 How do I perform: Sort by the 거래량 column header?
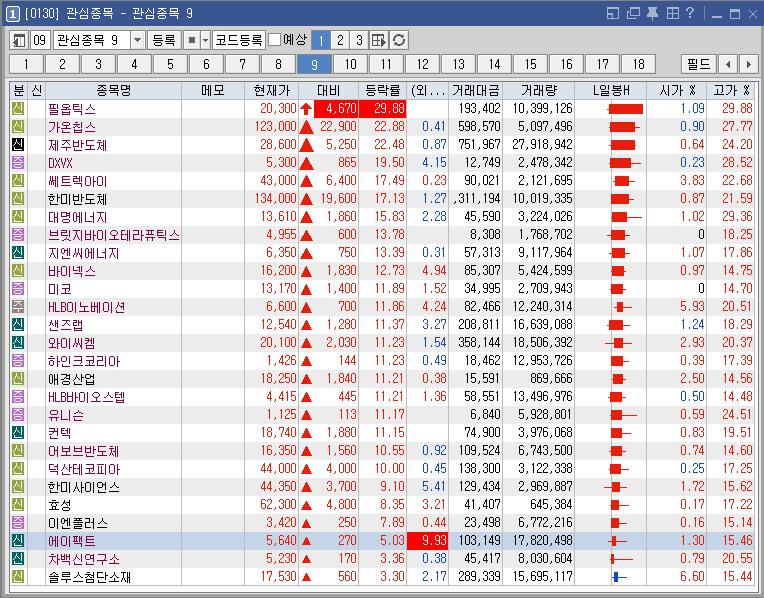click(538, 91)
